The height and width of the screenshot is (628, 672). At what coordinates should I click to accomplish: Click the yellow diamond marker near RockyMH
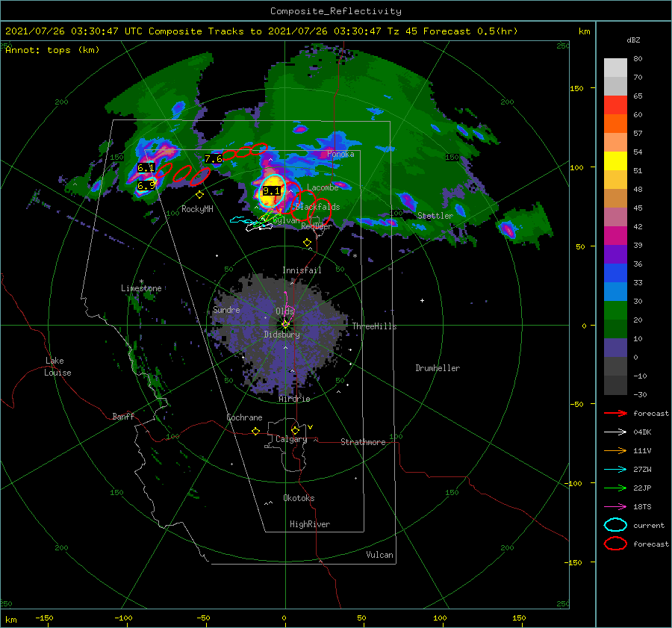(199, 195)
